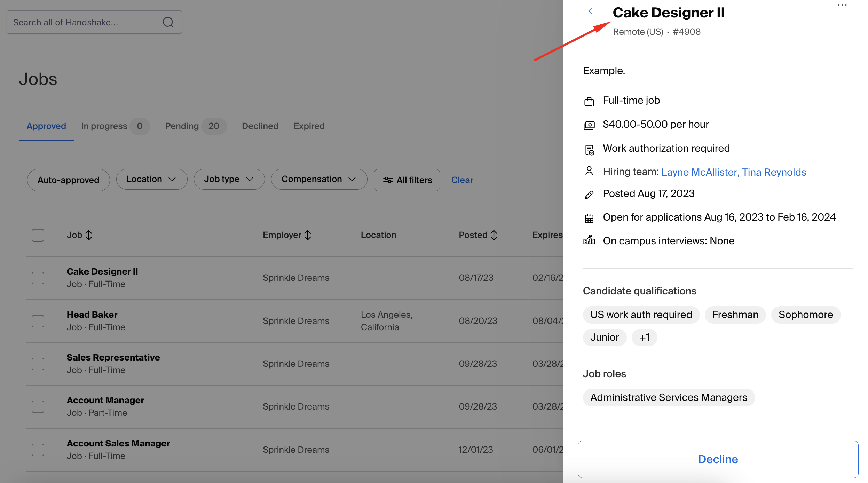Viewport: 868px width, 483px height.
Task: Click the Sophomore qualification chip
Action: pos(806,315)
